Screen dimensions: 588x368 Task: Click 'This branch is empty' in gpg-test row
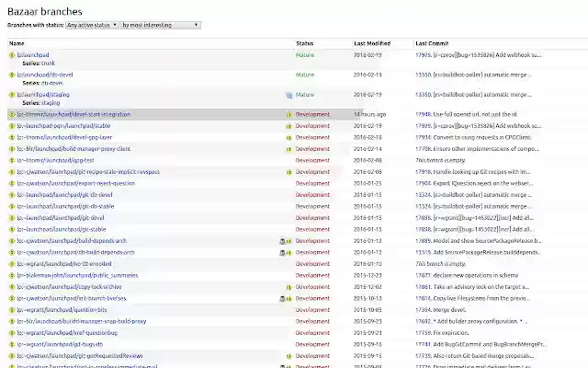click(440, 160)
